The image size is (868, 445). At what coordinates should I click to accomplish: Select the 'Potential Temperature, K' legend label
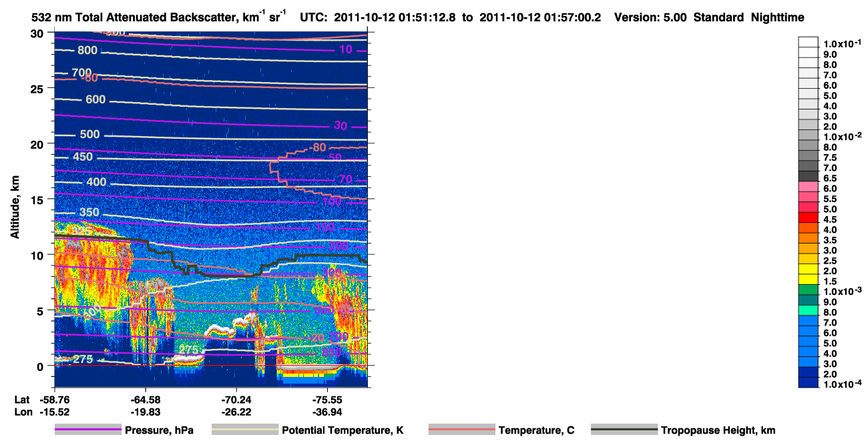(343, 430)
